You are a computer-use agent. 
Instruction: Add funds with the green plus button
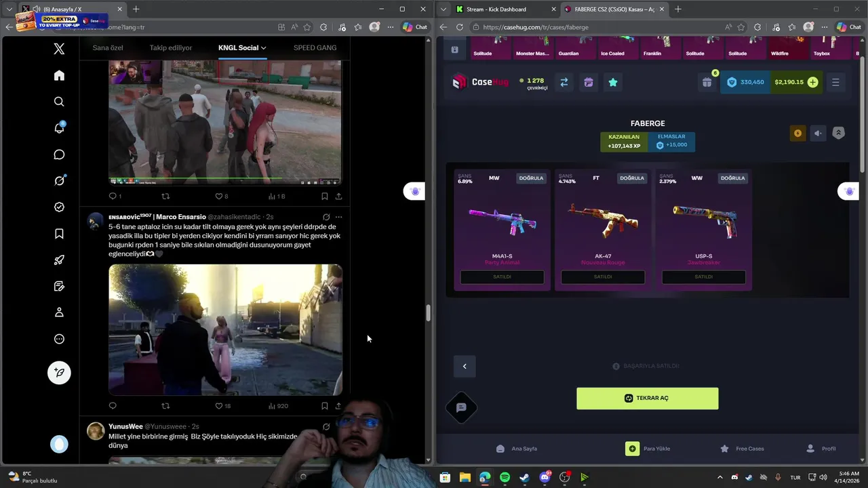click(x=812, y=82)
